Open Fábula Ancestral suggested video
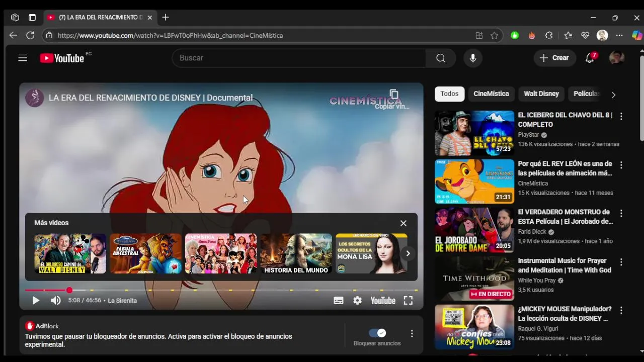 [x=145, y=253]
